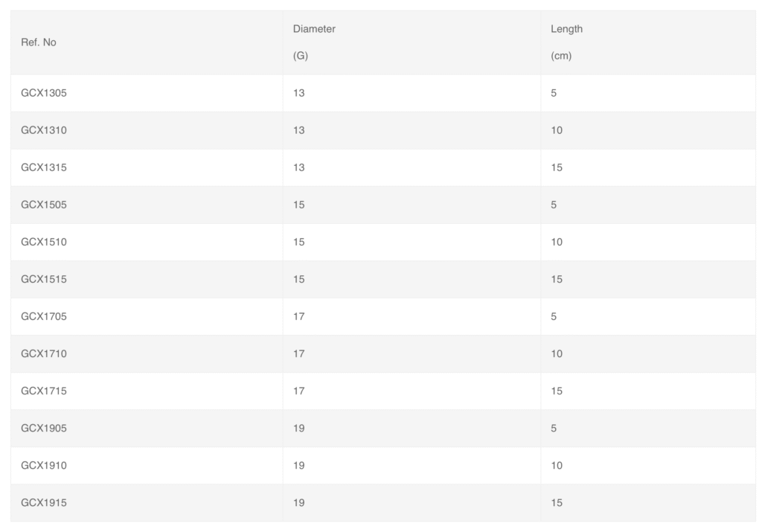
Task: Click reference GCX1510 in the table
Action: 44,242
